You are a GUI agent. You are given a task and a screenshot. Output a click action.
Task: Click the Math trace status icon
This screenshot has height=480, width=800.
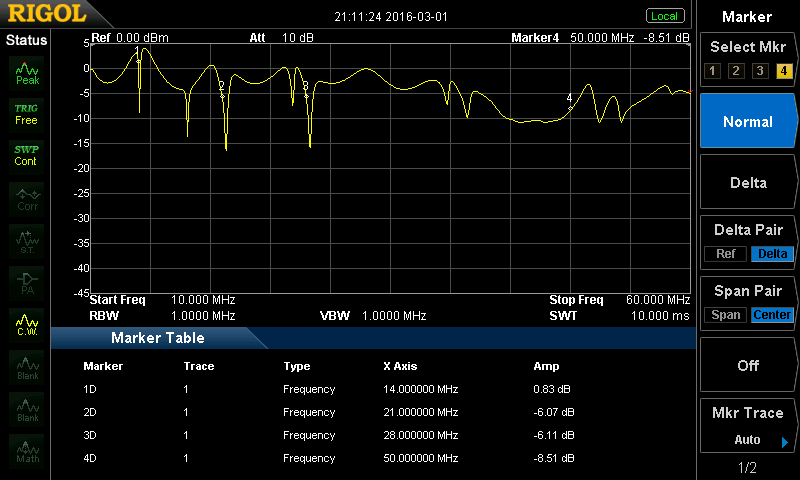[27, 451]
